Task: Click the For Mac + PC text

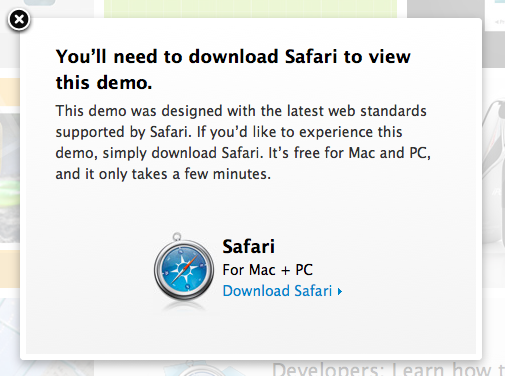Action: pyautogui.click(x=267, y=270)
